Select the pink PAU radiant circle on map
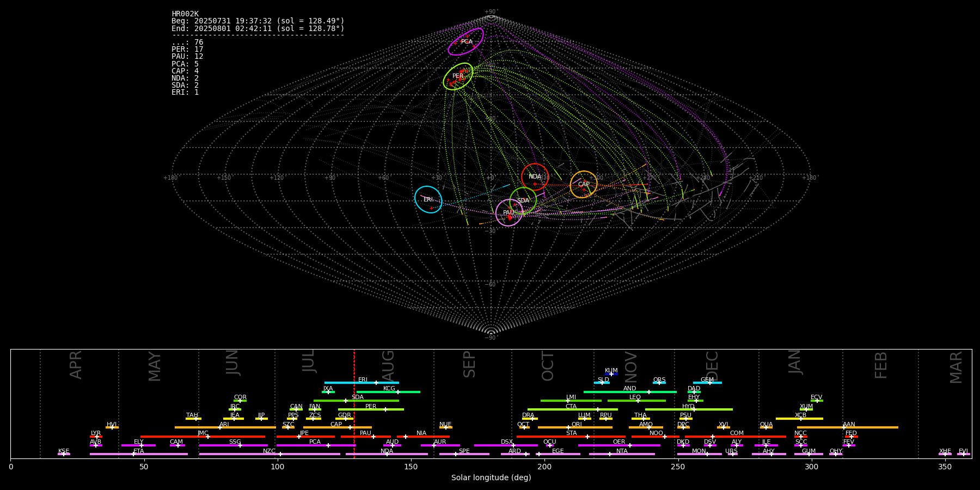The image size is (980, 490). coord(509,213)
